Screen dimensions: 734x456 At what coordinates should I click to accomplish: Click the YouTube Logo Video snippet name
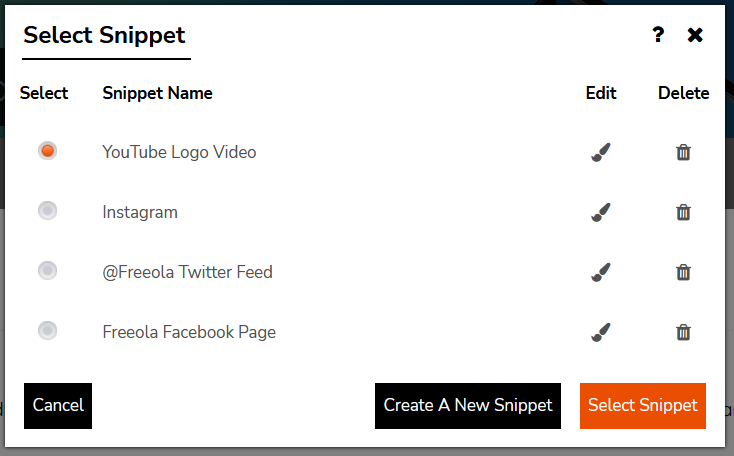pyautogui.click(x=179, y=152)
